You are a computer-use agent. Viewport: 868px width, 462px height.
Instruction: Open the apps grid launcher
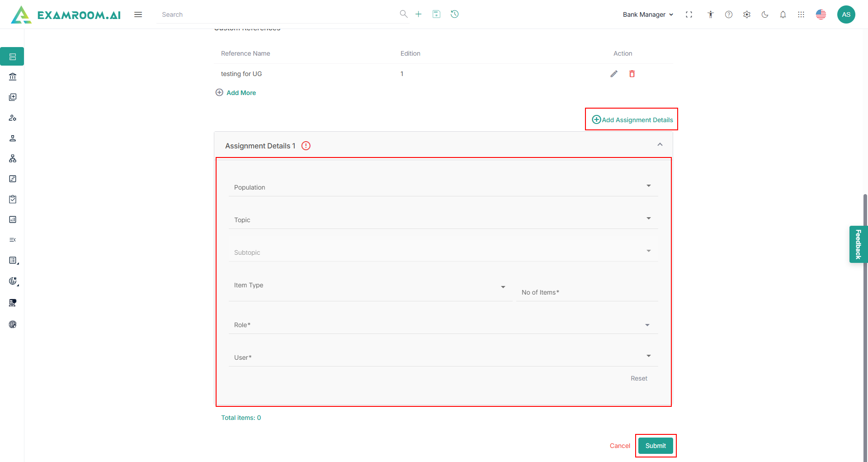801,14
